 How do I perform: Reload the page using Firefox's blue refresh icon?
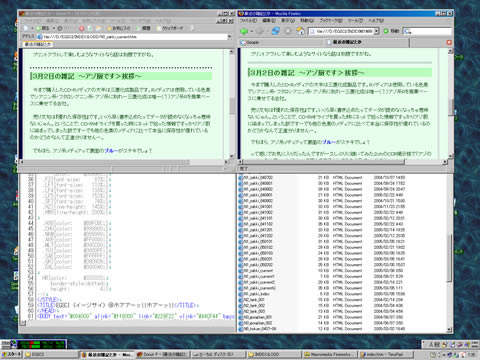276,31
